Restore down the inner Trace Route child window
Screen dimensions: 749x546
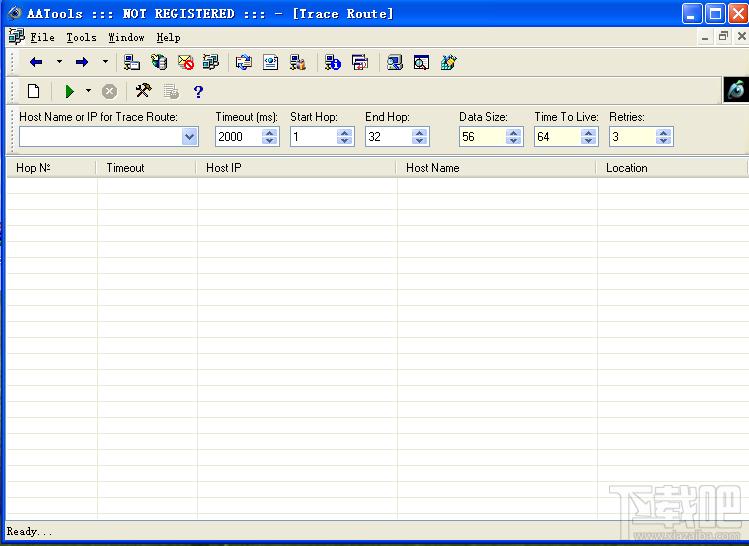pos(723,36)
